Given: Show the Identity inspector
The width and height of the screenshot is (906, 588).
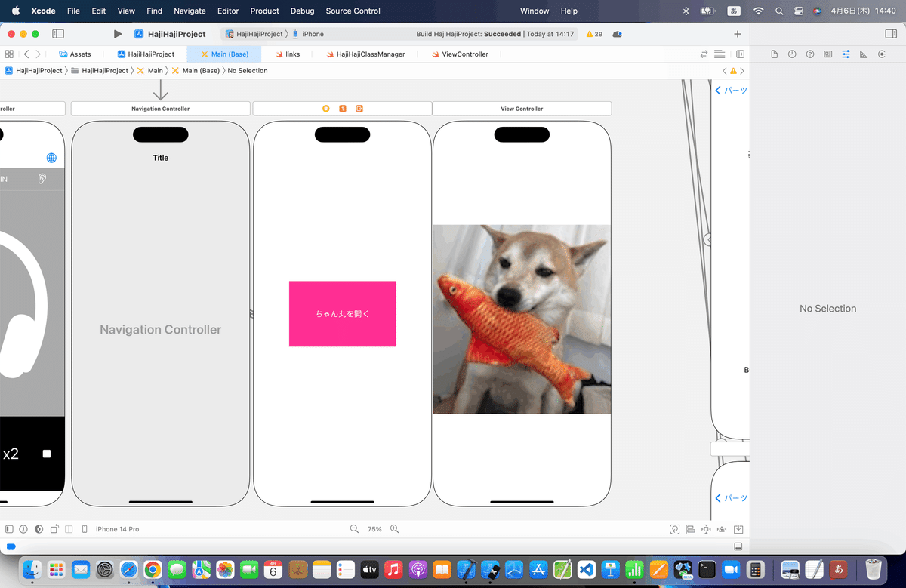Looking at the screenshot, I should [828, 54].
